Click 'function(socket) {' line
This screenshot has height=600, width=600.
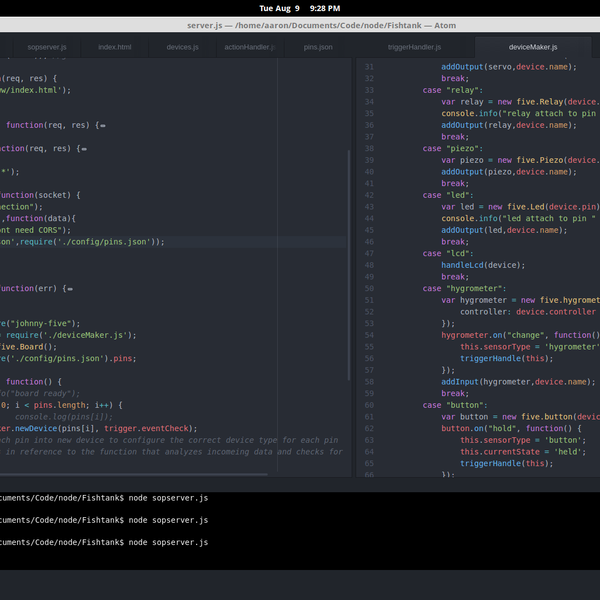pyautogui.click(x=40, y=195)
